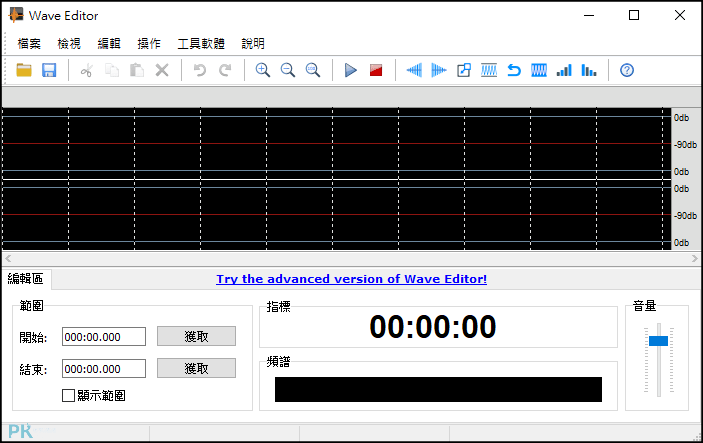The width and height of the screenshot is (703, 443).
Task: Zoom in on the waveform
Action: coord(262,70)
